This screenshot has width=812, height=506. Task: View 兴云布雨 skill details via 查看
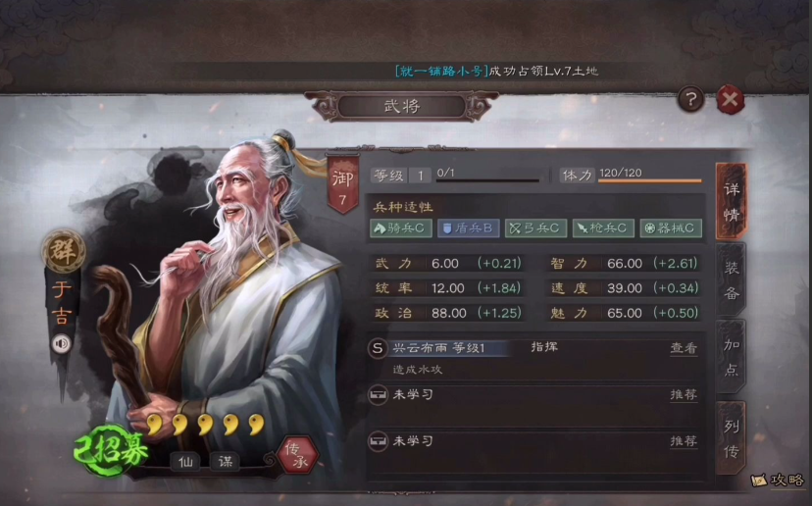[x=684, y=348]
